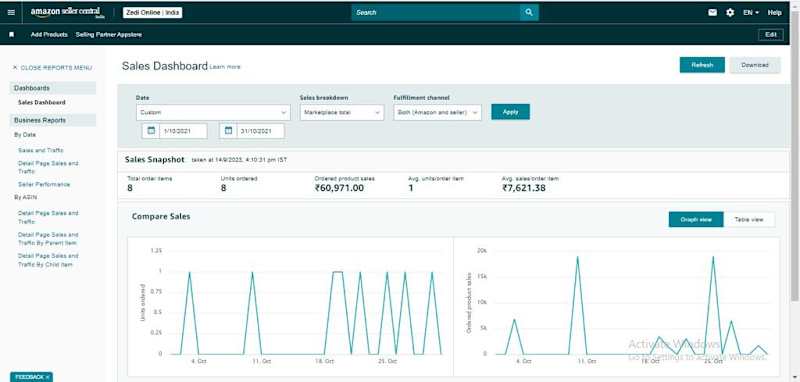Open the Sales breakdown dropdown

(342, 112)
